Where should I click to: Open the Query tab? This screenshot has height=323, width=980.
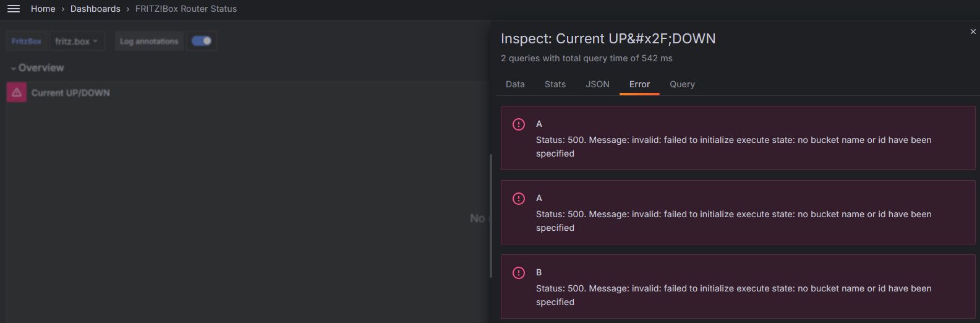(682, 84)
